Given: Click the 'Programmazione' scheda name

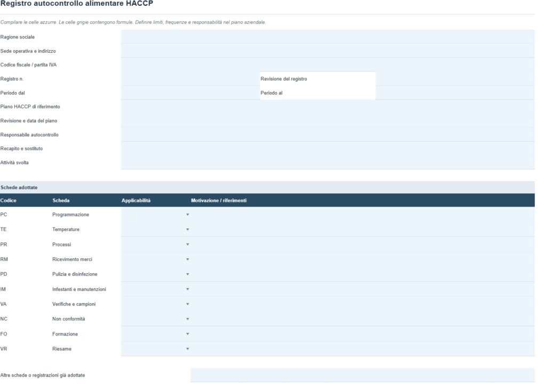Looking at the screenshot, I should coord(71,215).
